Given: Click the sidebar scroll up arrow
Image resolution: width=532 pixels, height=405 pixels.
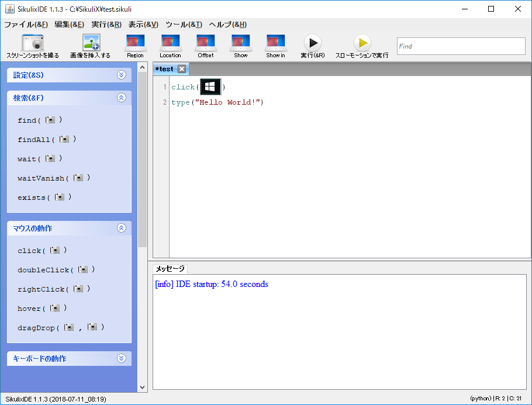Looking at the screenshot, I should pyautogui.click(x=143, y=68).
